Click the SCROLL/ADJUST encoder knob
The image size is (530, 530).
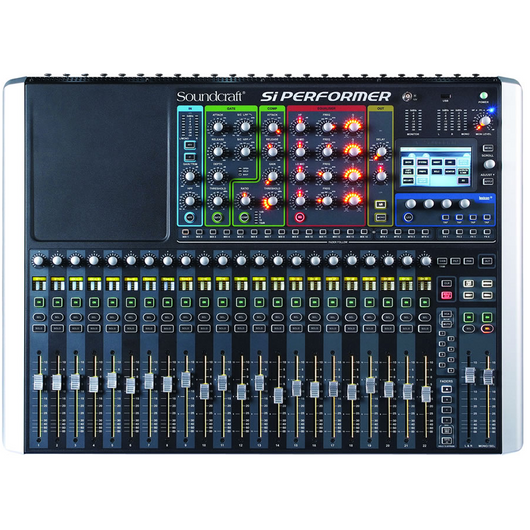pos(489,164)
